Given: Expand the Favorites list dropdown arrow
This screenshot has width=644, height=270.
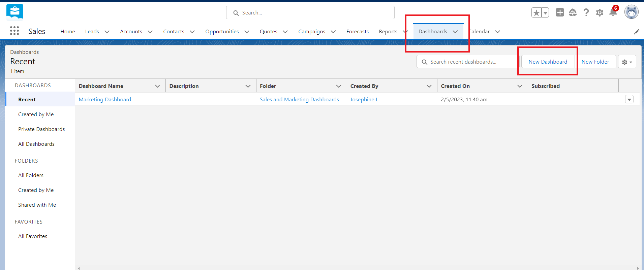Looking at the screenshot, I should [545, 13].
